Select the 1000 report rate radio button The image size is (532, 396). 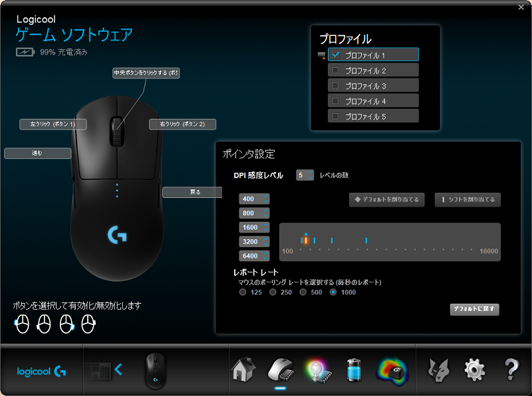pos(333,292)
